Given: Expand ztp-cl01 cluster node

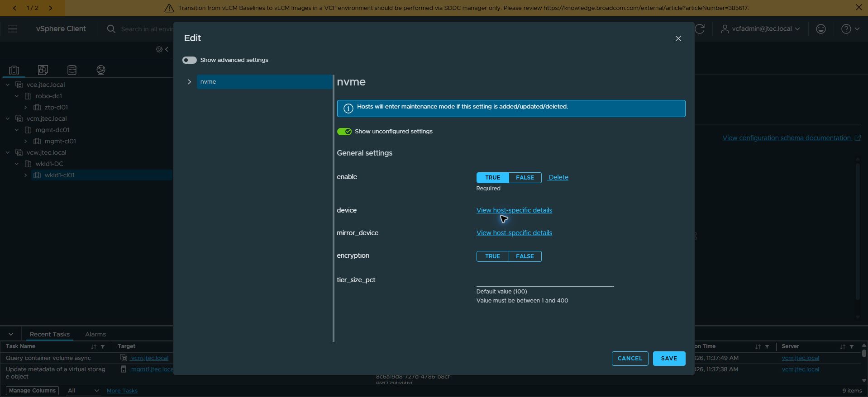Looking at the screenshot, I should point(26,108).
